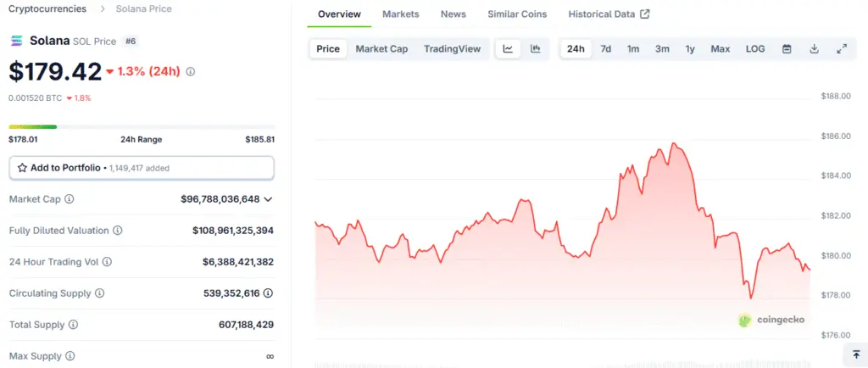Open the calendar date range picker
Image resolution: width=868 pixels, height=368 pixels.
coord(787,48)
